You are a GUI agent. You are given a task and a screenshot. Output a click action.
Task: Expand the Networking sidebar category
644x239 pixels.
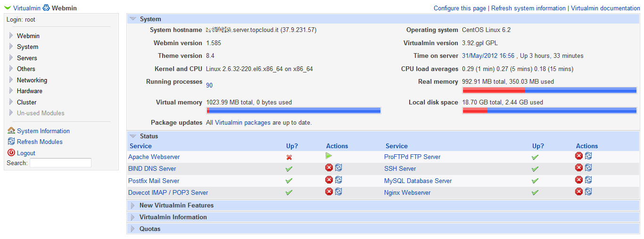tap(11, 80)
